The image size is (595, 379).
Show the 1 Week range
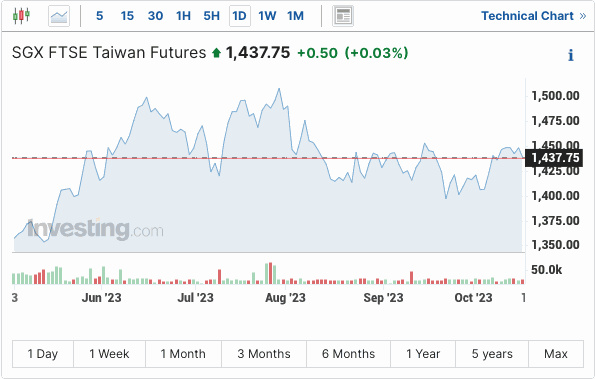coord(109,354)
